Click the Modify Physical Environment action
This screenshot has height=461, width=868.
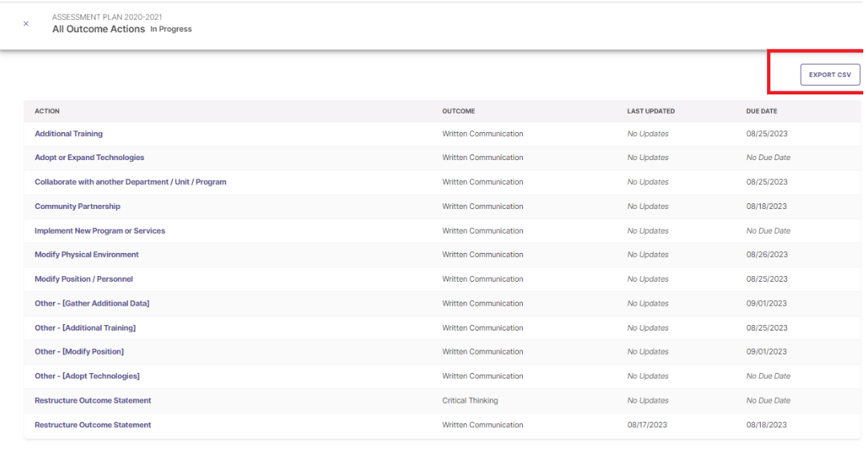click(x=86, y=255)
